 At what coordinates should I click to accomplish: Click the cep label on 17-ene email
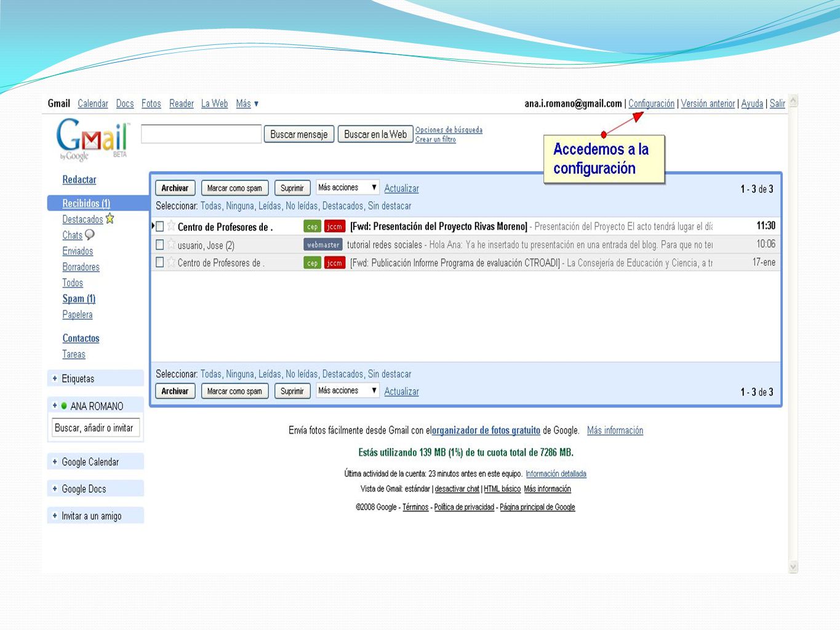pos(313,263)
